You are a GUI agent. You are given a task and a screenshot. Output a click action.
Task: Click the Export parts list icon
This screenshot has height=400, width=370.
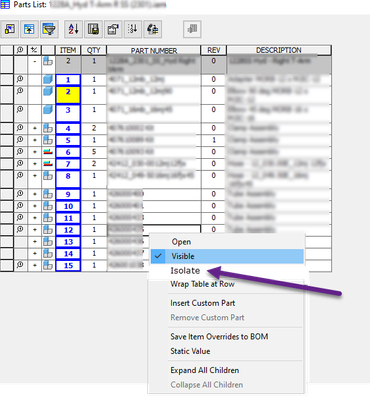[93, 29]
